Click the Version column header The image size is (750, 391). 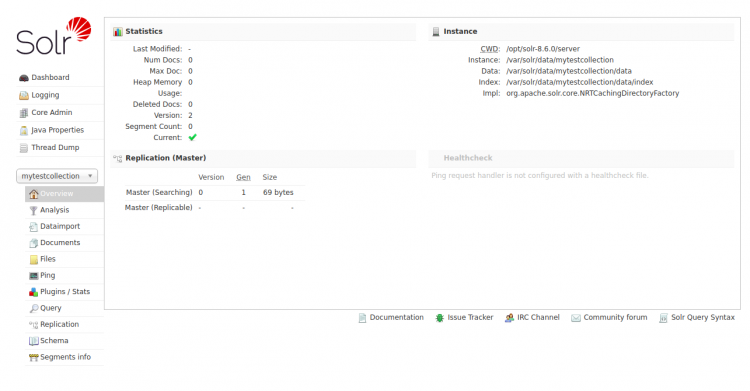tap(211, 178)
